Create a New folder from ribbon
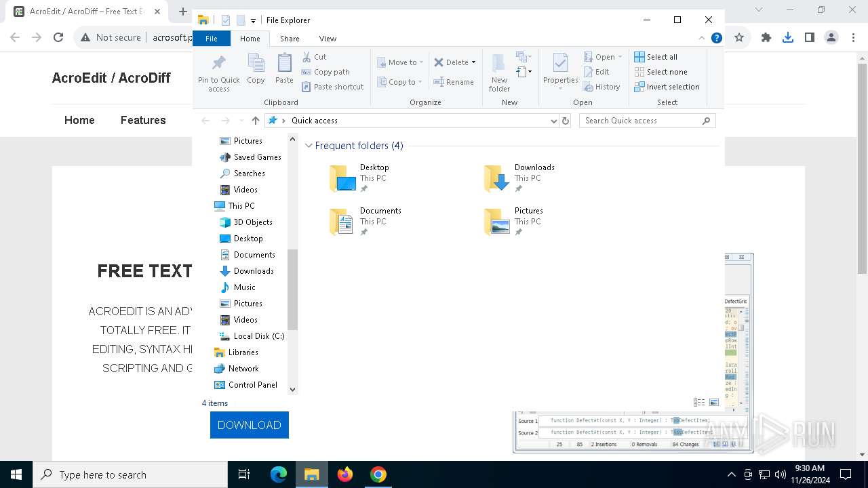The width and height of the screenshot is (868, 488). [499, 73]
